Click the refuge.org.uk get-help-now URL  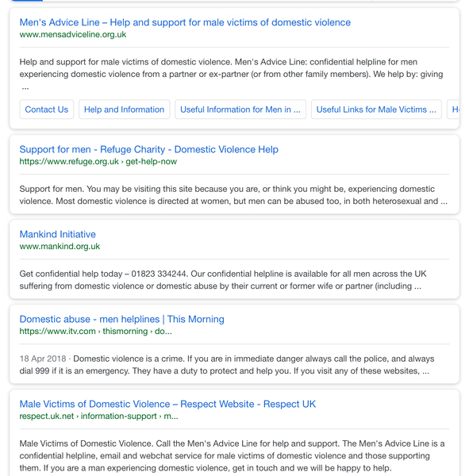click(x=98, y=162)
